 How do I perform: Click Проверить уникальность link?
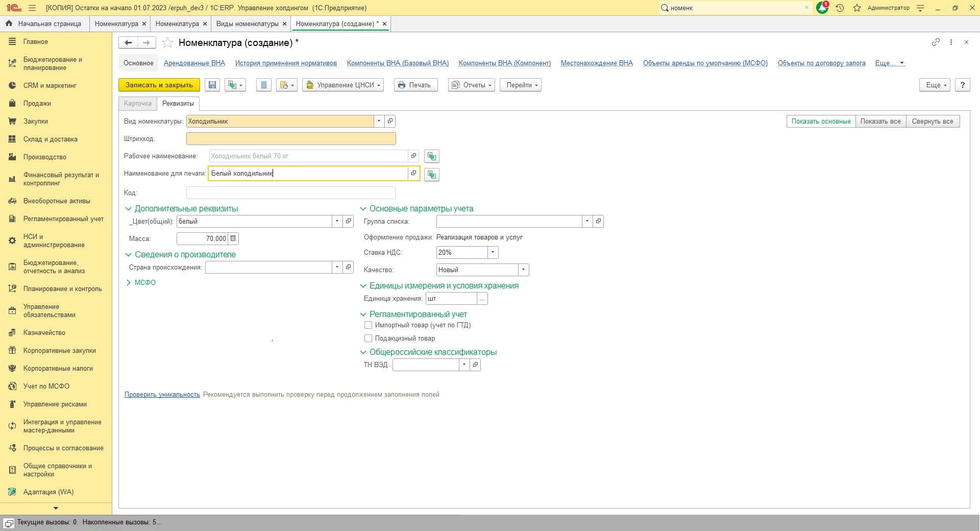(x=162, y=395)
